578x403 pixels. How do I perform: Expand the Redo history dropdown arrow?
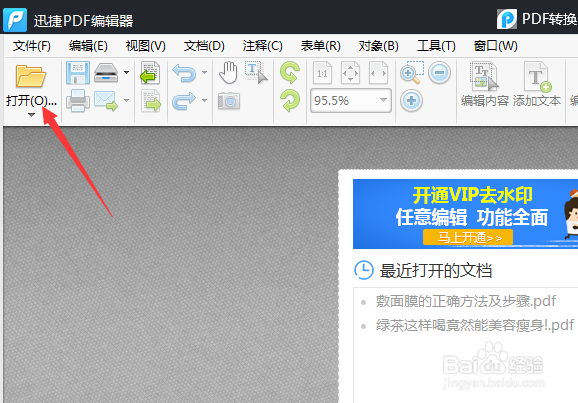point(204,100)
